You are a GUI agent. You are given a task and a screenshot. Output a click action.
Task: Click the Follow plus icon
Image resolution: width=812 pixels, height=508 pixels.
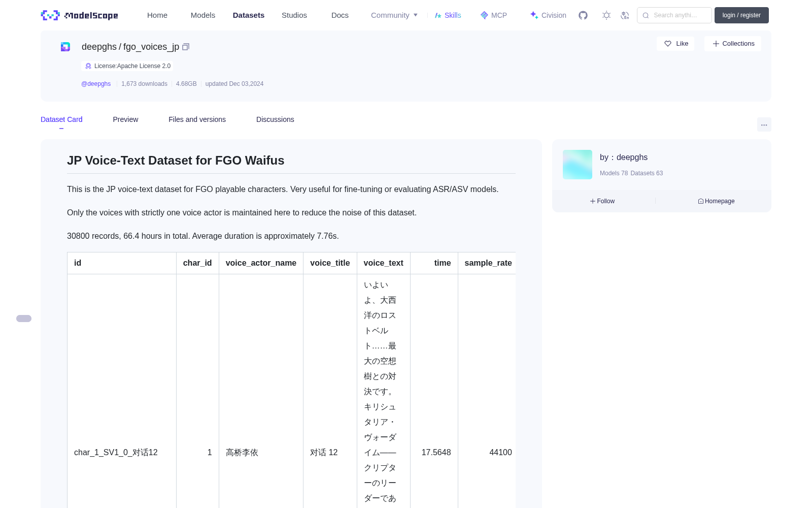click(593, 201)
